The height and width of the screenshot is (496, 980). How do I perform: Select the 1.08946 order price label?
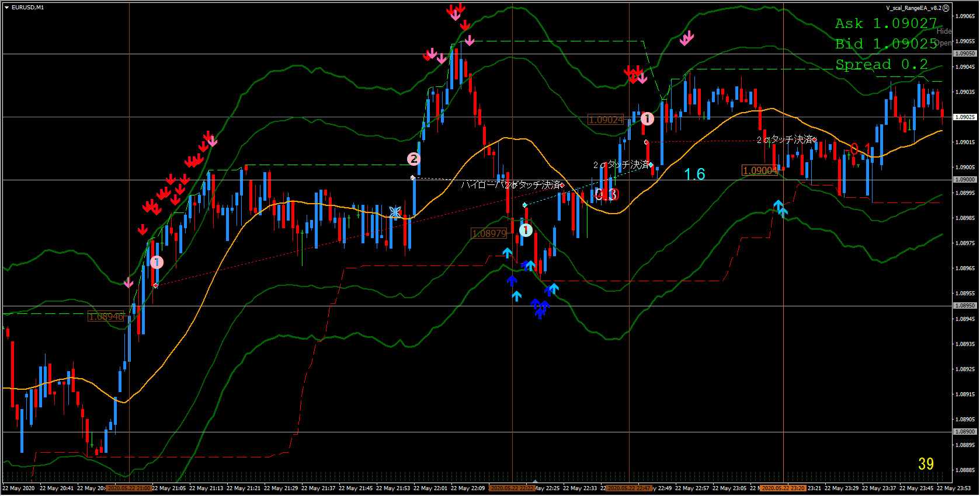point(106,317)
